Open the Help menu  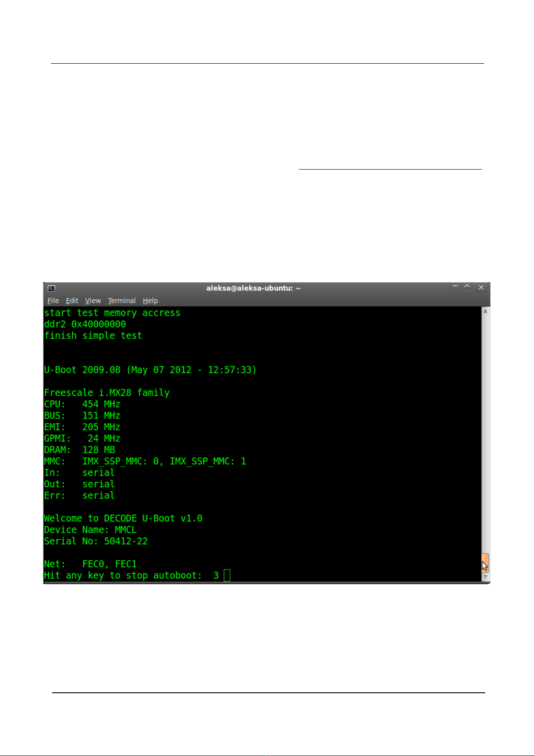coord(150,301)
